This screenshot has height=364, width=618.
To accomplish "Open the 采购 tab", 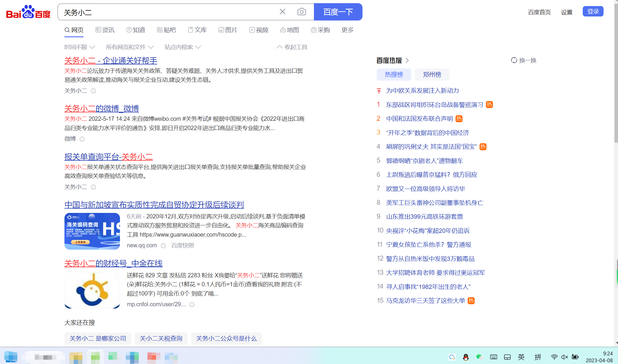I will pos(320,30).
